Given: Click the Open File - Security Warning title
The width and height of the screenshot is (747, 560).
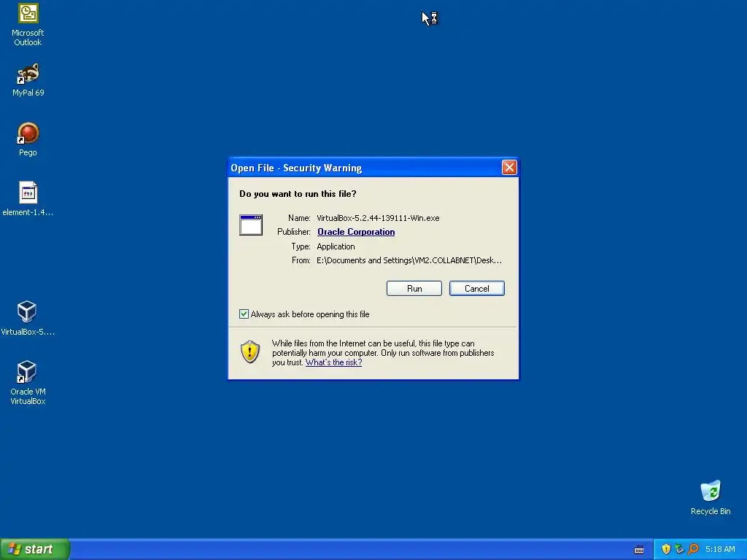Looking at the screenshot, I should point(296,168).
